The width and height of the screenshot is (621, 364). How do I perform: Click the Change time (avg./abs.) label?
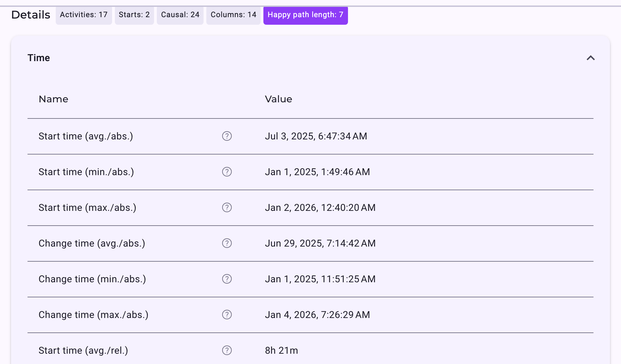92,243
